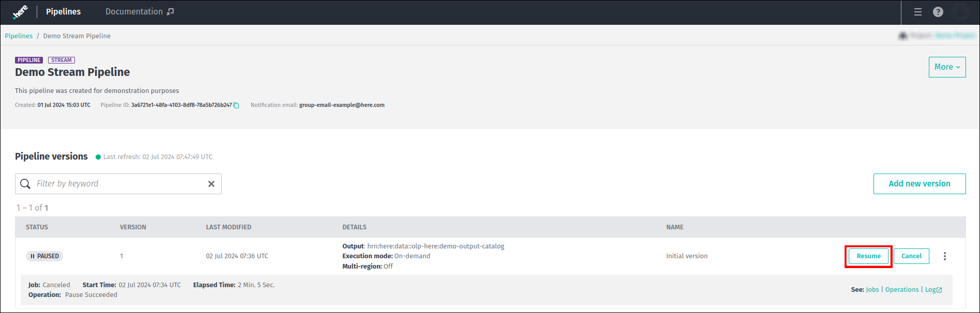Click the 02 Jul 2024 07:36 UTC cell
980x313 pixels.
237,256
